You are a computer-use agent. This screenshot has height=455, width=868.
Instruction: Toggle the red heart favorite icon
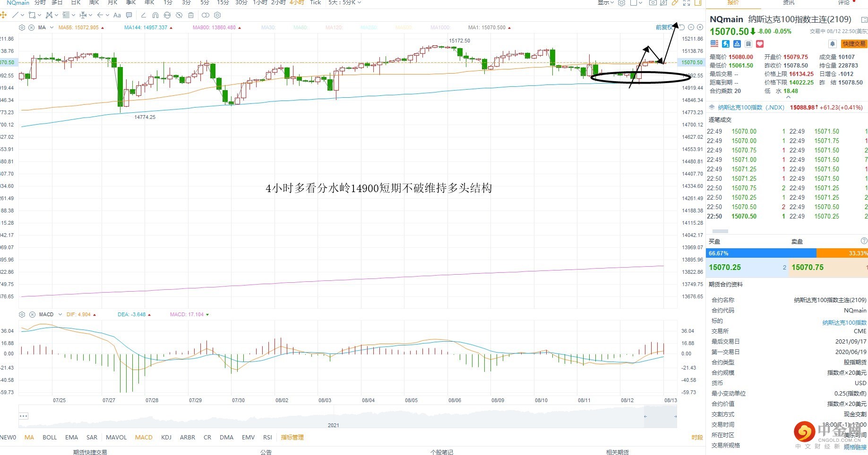click(760, 44)
